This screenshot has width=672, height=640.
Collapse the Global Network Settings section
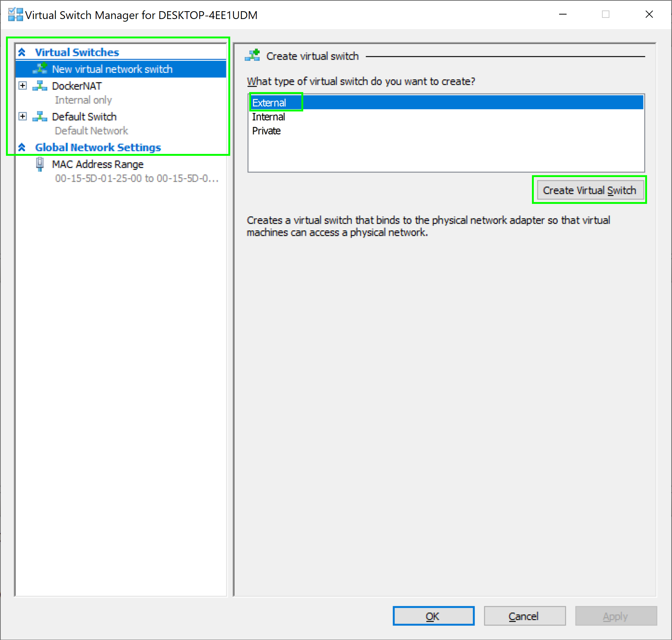pos(22,148)
